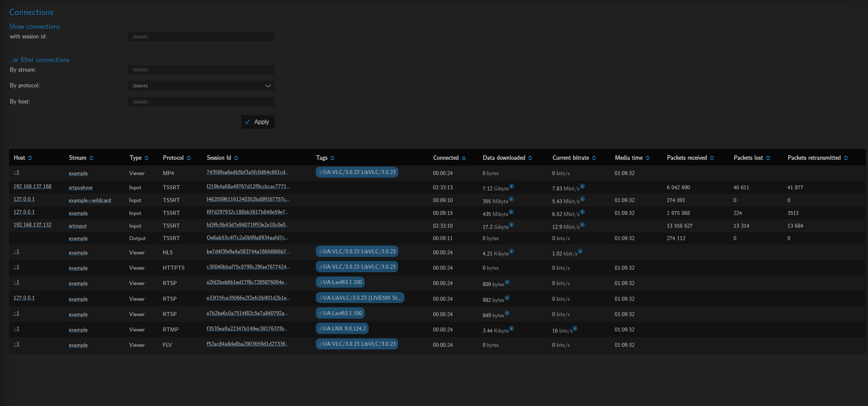Click the Apply button

[258, 122]
